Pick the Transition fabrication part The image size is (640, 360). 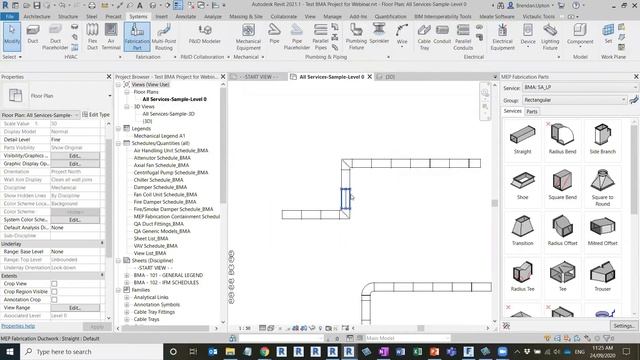click(x=522, y=231)
